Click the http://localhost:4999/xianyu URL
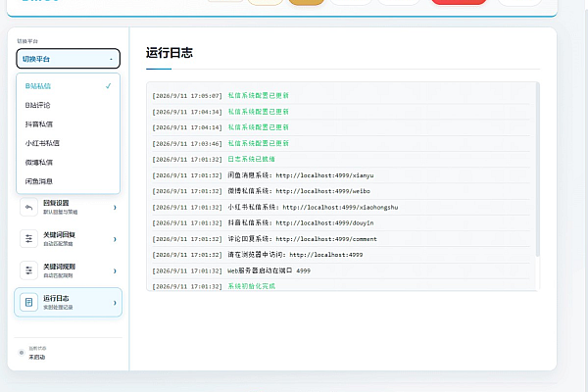 click(x=324, y=175)
